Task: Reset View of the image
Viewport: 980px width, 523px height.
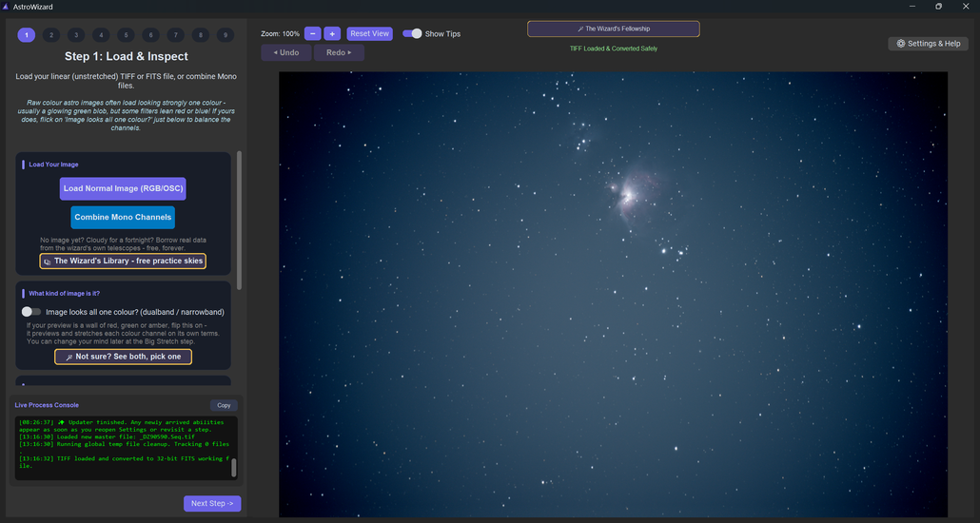Action: click(x=369, y=33)
